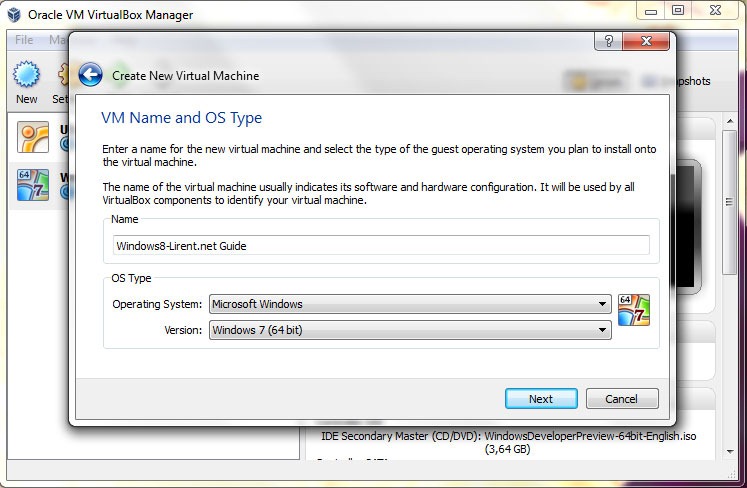Click the WindowsDeveloperPreview-64bit-English.iso text
Screen dimensions: 747x488
590,436
